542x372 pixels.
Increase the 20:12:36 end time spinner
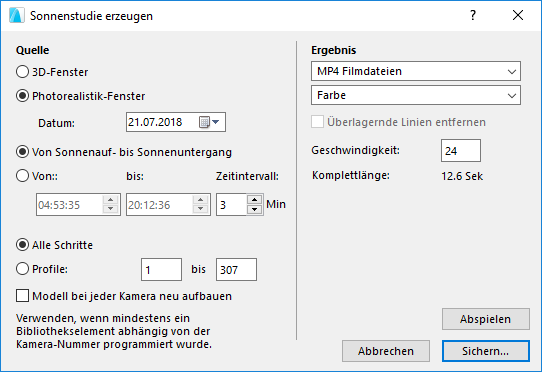pyautogui.click(x=200, y=200)
